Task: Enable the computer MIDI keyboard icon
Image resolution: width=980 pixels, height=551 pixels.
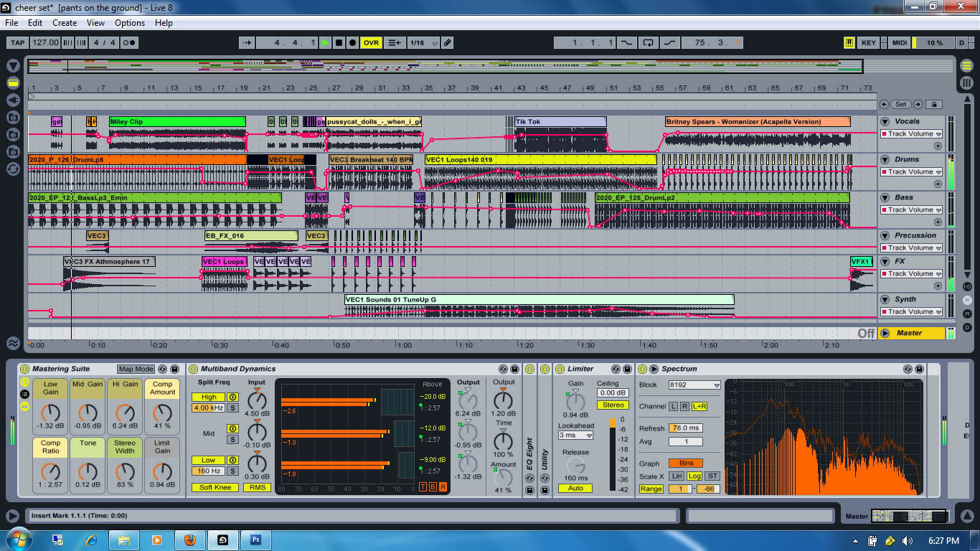Action: tap(851, 42)
